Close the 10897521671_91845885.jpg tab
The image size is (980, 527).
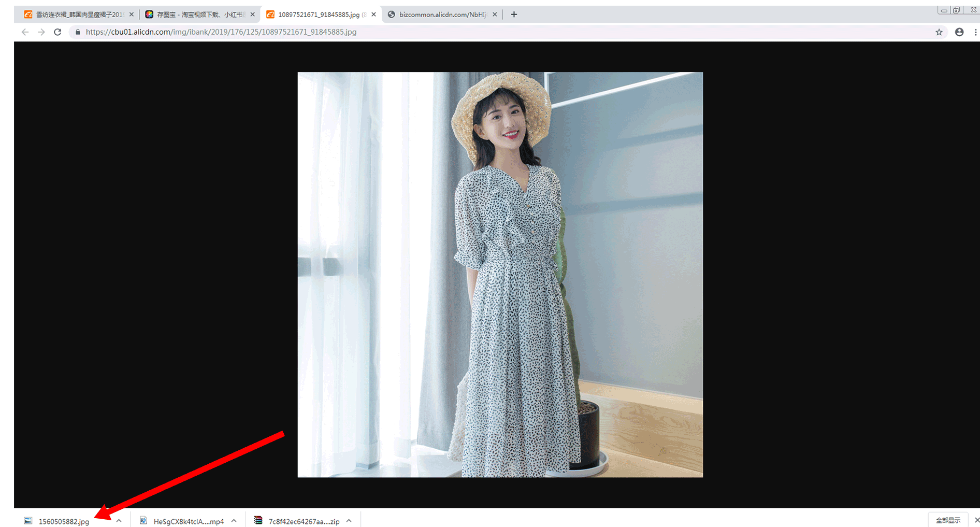pos(373,15)
